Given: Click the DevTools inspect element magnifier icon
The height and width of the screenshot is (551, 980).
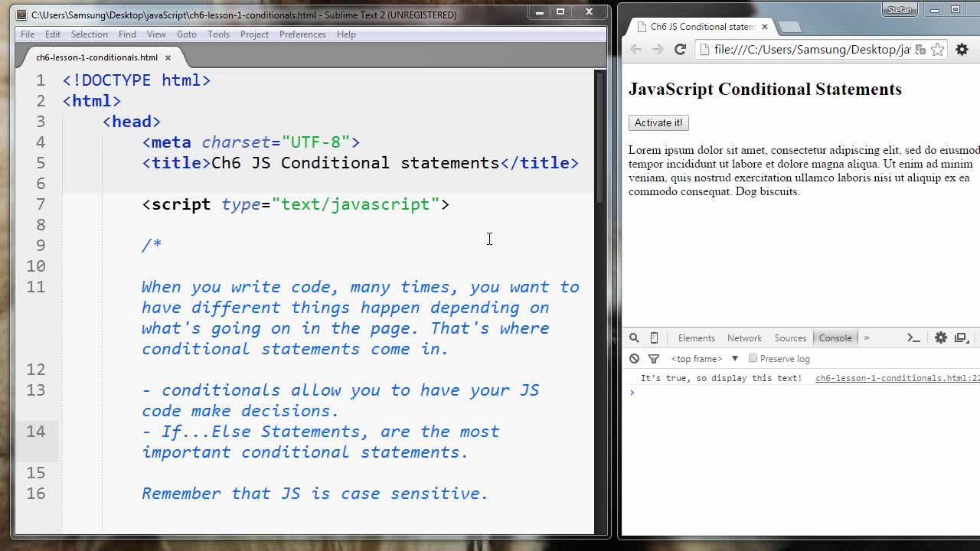Looking at the screenshot, I should pyautogui.click(x=634, y=338).
